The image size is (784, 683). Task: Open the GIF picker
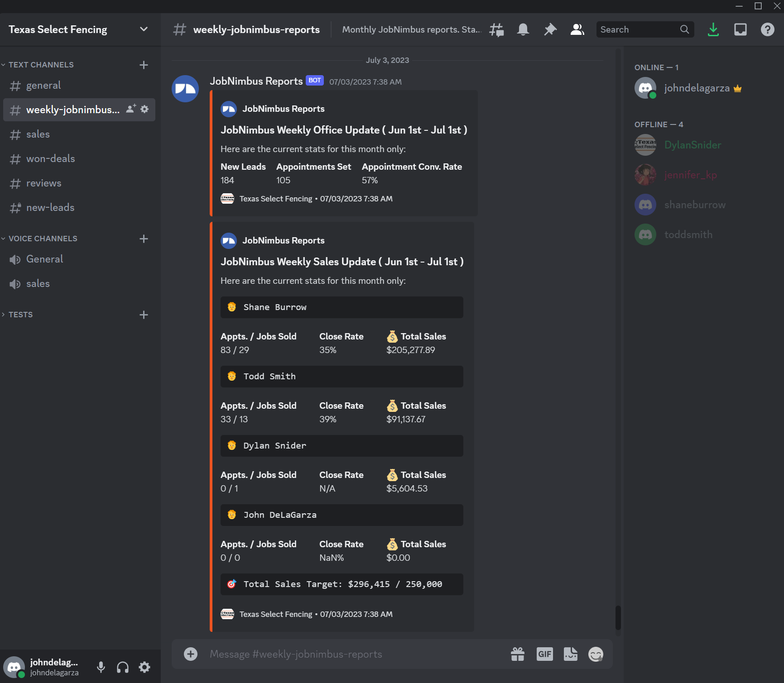(544, 654)
